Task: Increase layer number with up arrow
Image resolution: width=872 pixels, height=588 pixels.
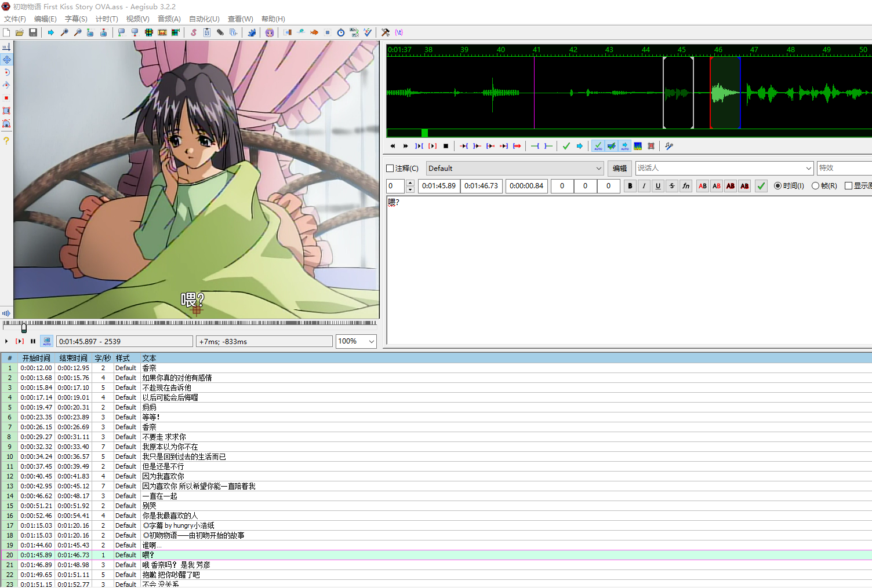Action: [410, 183]
